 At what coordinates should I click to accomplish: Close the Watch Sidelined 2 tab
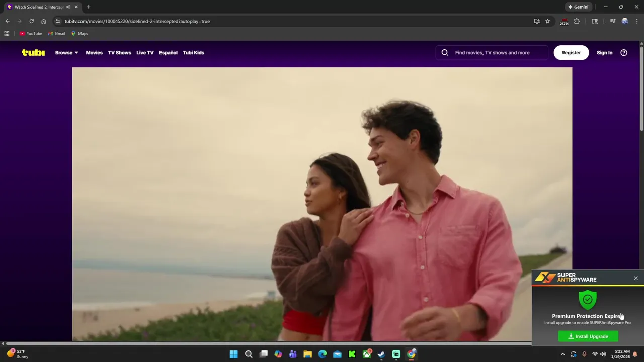(76, 7)
